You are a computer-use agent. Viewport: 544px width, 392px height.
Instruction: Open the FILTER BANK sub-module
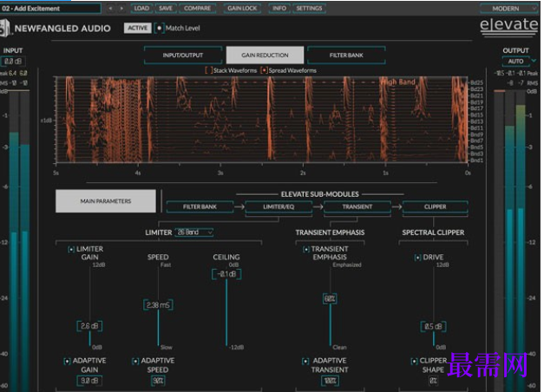(x=200, y=206)
